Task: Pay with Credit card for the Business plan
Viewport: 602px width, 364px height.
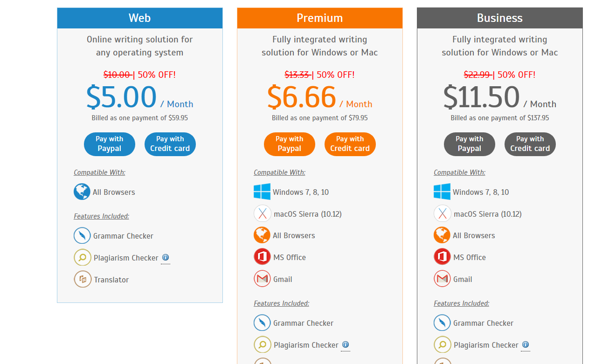Action: coord(530,144)
